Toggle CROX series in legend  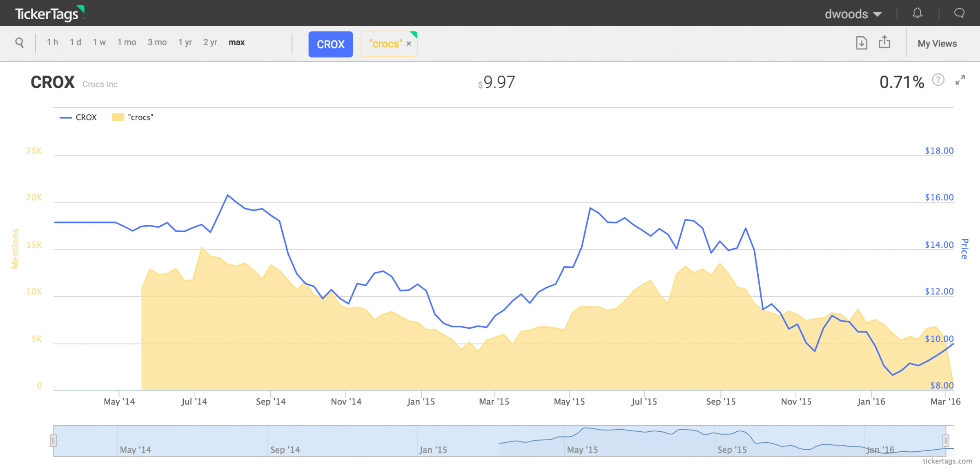[78, 118]
